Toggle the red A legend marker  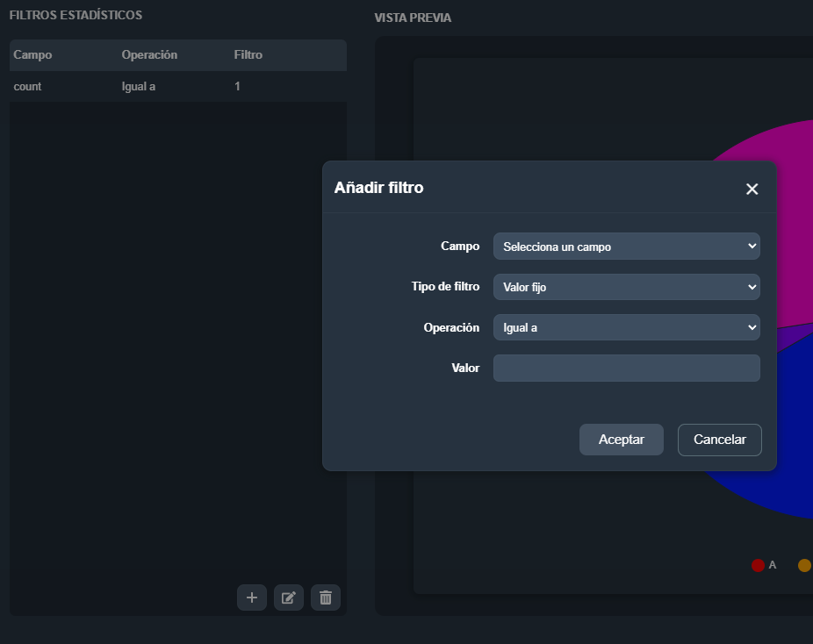(x=759, y=565)
